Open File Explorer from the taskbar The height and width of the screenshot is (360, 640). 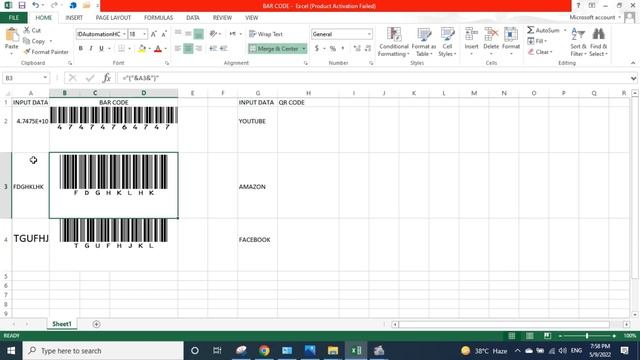click(x=333, y=350)
